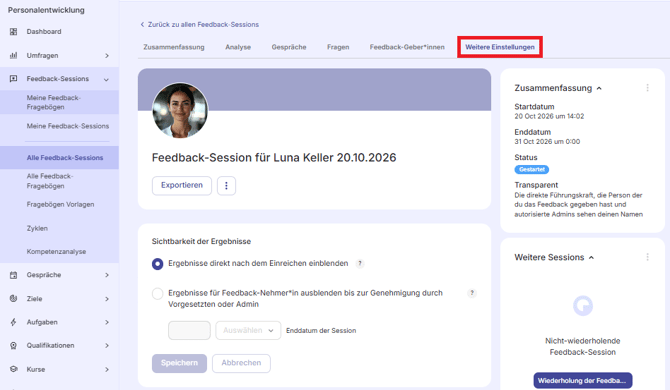This screenshot has width=670, height=390.
Task: Go back via 'Zurück zu allen Feedback-Sessions'
Action: 200,24
